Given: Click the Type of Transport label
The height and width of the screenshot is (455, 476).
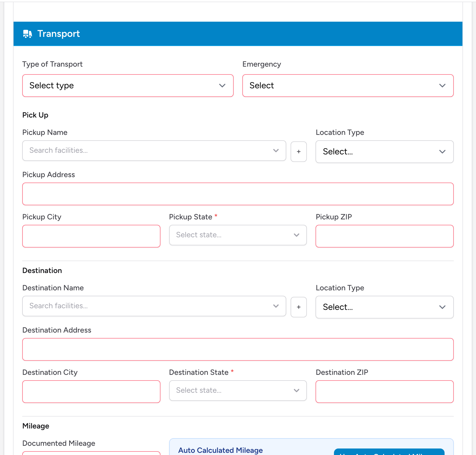Looking at the screenshot, I should 52,64.
